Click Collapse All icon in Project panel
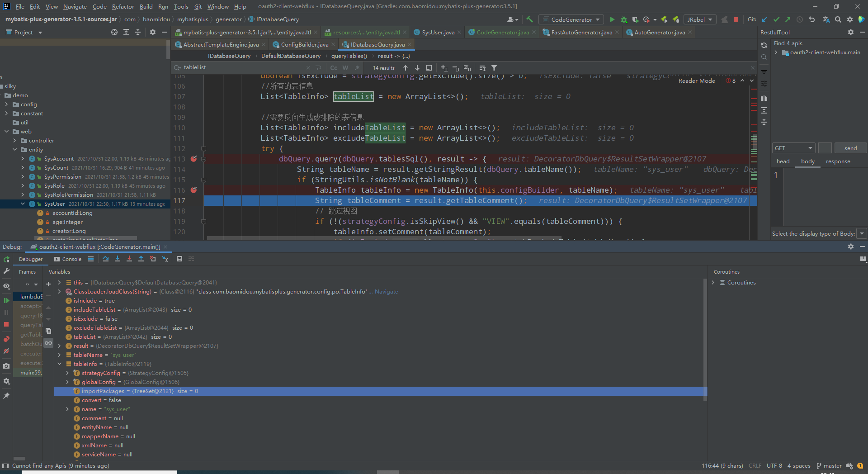This screenshot has height=474, width=868. (138, 32)
